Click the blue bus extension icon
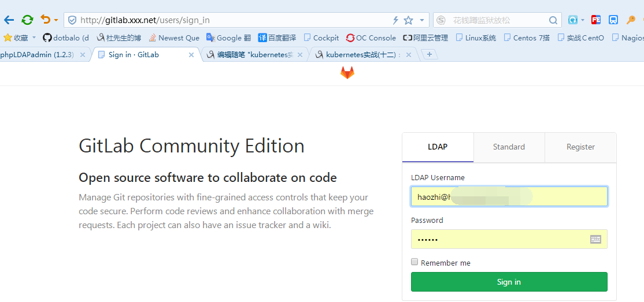Viewport: 644px width, 302px height. pos(613,20)
